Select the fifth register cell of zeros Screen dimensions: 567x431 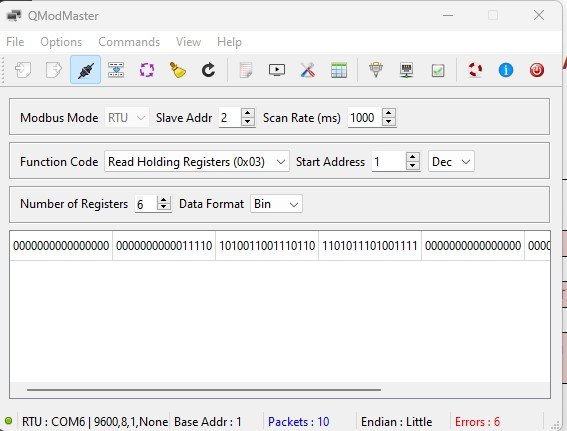(x=473, y=246)
